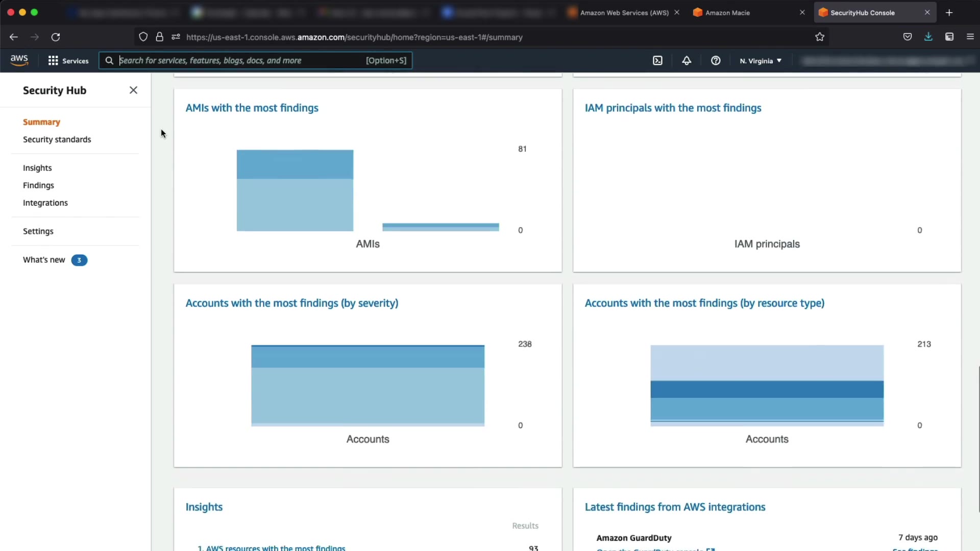Close the Security Hub side panel

(133, 90)
